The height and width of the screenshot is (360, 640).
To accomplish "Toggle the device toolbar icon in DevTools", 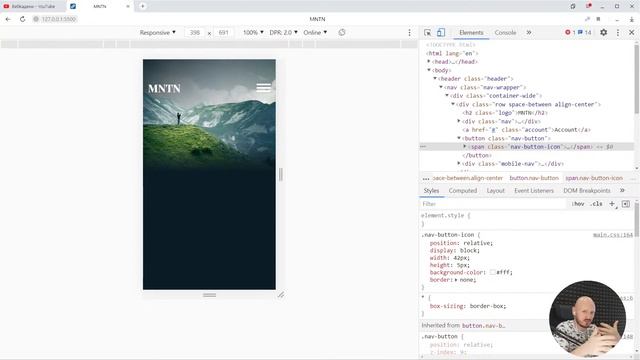I will 441,33.
